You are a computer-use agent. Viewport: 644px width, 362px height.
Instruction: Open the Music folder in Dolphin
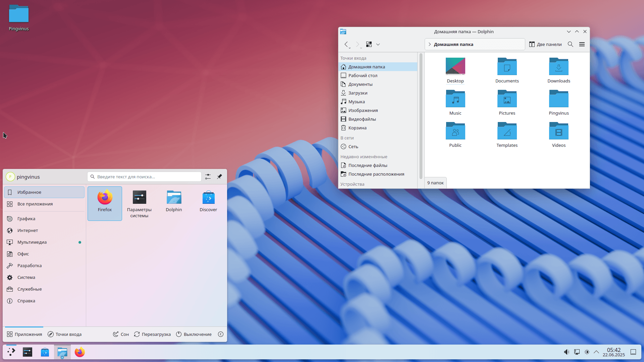click(455, 103)
